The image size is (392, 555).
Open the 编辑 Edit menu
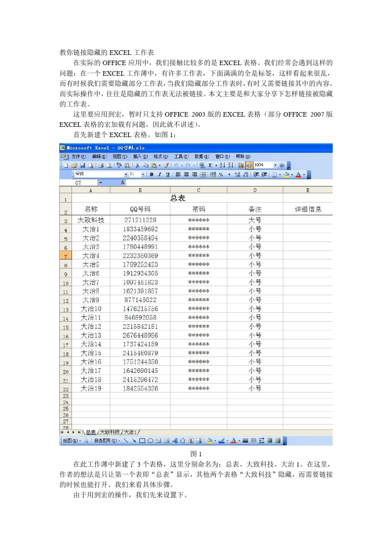99,157
